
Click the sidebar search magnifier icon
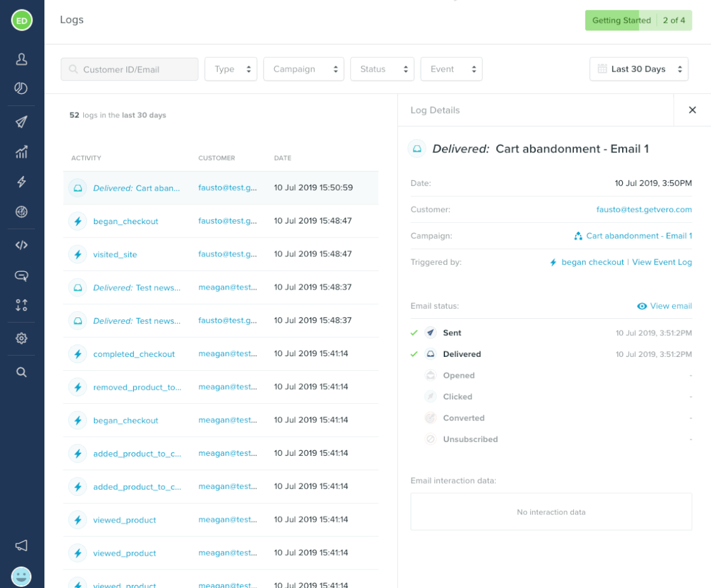(22, 372)
